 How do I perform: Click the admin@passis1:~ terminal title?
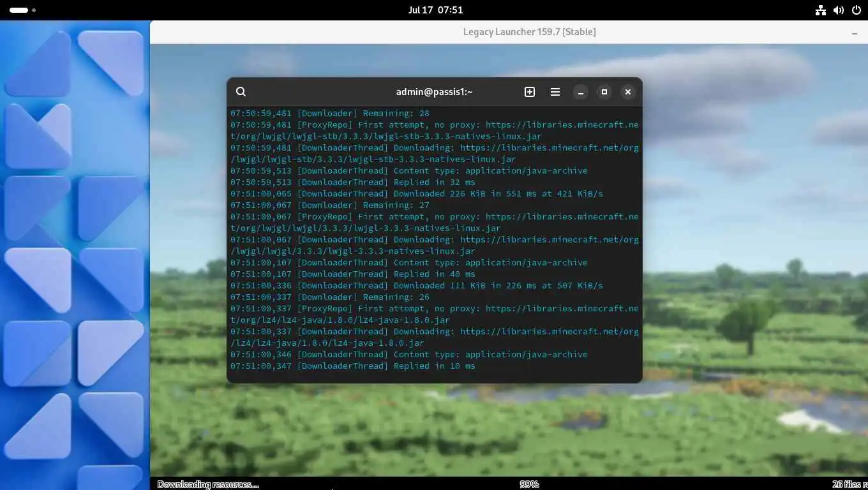click(x=435, y=92)
